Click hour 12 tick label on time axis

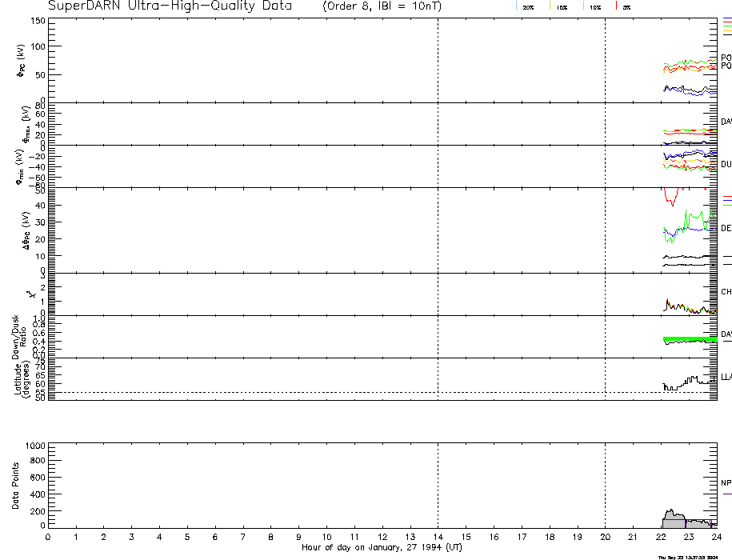point(382,538)
